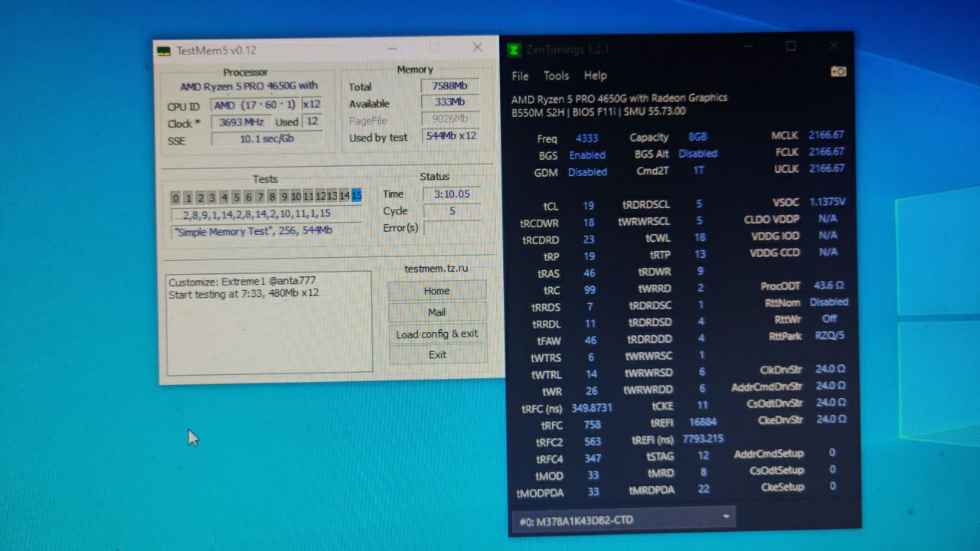Image resolution: width=980 pixels, height=551 pixels.
Task: Click the FCLK value 2166.67
Action: click(826, 152)
